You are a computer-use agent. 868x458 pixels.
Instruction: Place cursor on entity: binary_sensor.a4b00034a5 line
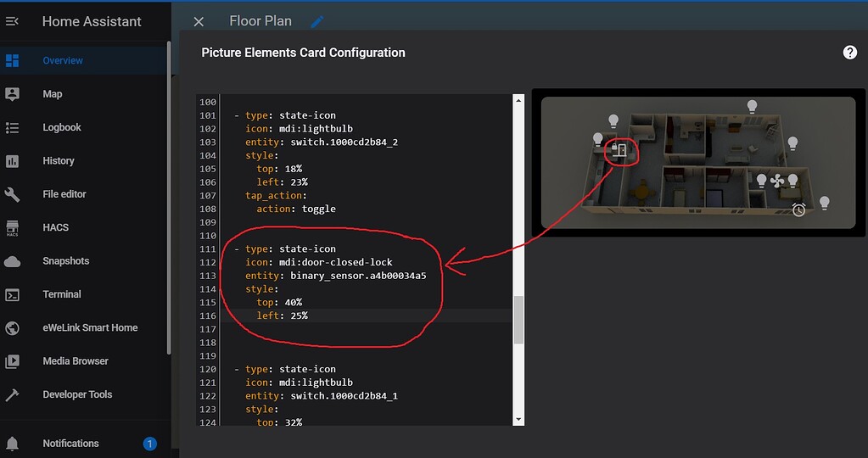(x=335, y=276)
